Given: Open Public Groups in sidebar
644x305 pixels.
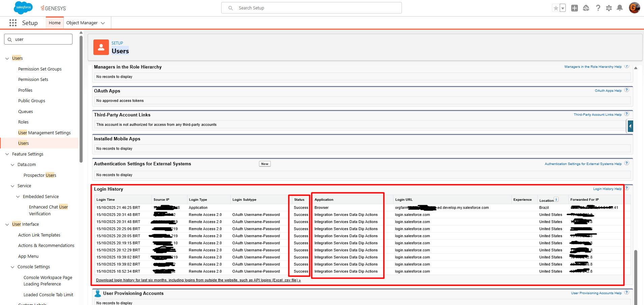Looking at the screenshot, I should pos(32,101).
